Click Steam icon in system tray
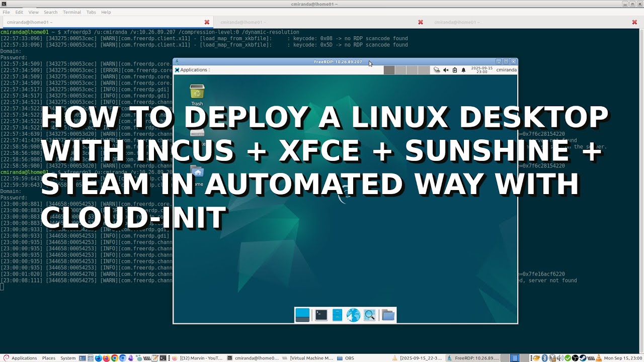 click(583, 358)
